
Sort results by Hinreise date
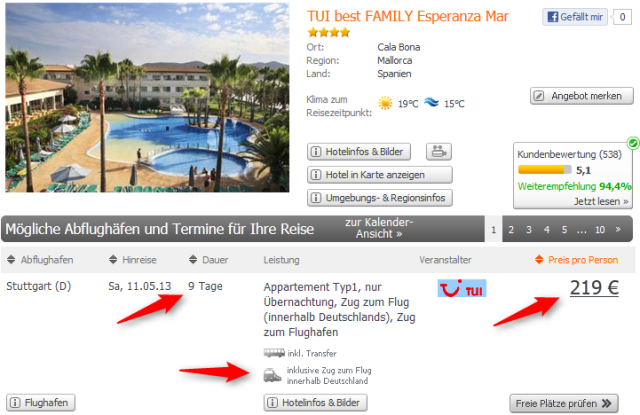(133, 260)
